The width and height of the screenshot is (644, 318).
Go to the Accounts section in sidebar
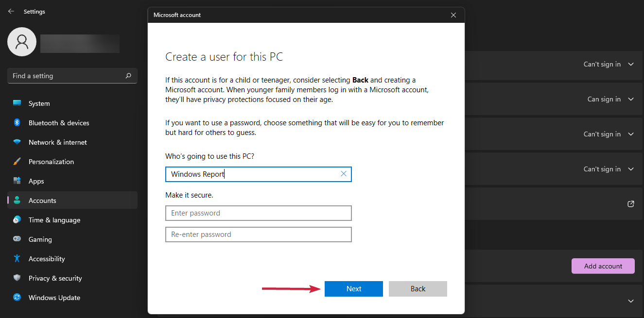pyautogui.click(x=72, y=201)
